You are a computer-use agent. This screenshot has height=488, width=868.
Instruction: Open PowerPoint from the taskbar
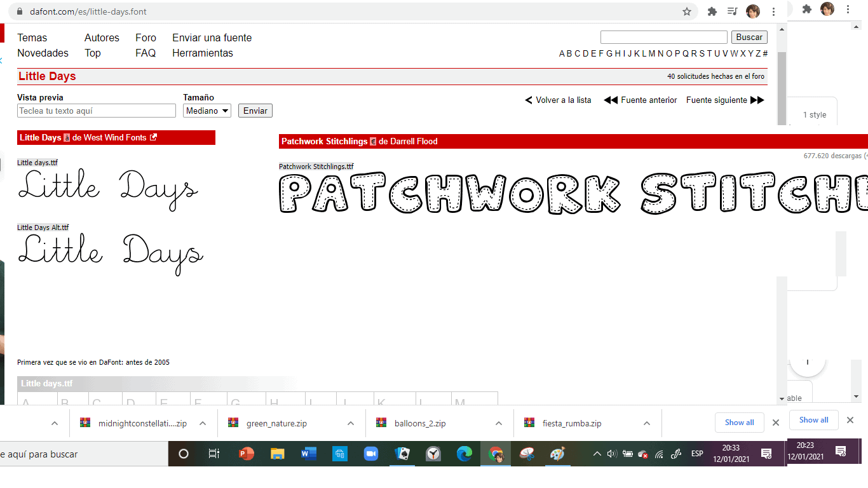pos(246,454)
